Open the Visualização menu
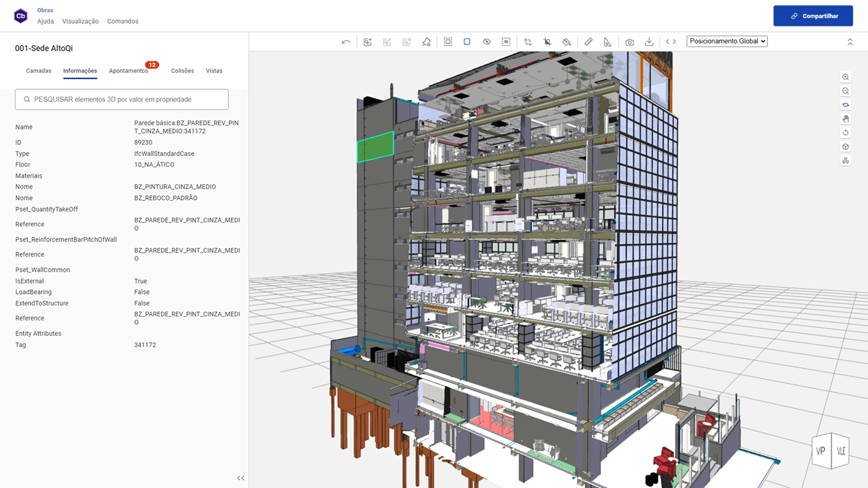This screenshot has height=488, width=868. [x=80, y=21]
